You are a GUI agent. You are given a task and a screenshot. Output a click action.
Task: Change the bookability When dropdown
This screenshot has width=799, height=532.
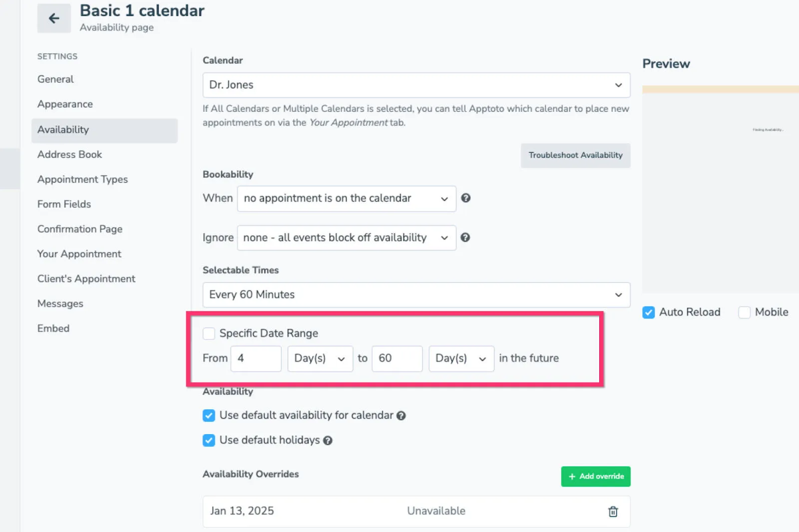[x=346, y=198]
